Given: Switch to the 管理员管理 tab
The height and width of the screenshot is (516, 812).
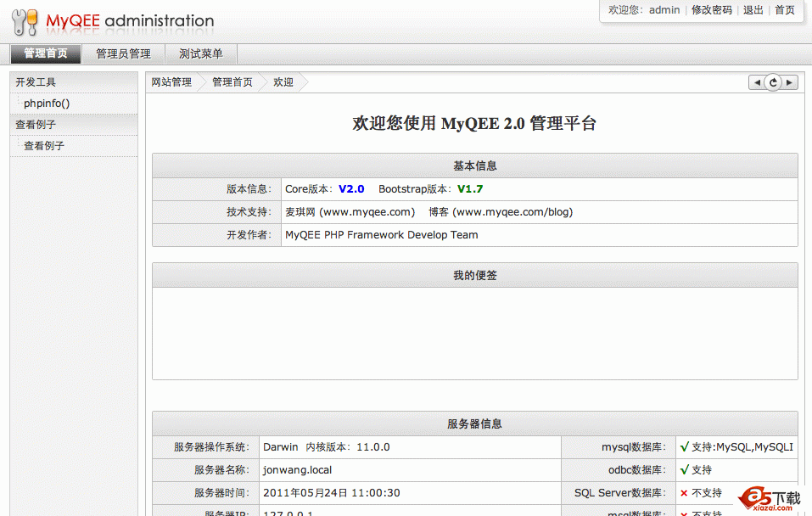Looking at the screenshot, I should [122, 53].
